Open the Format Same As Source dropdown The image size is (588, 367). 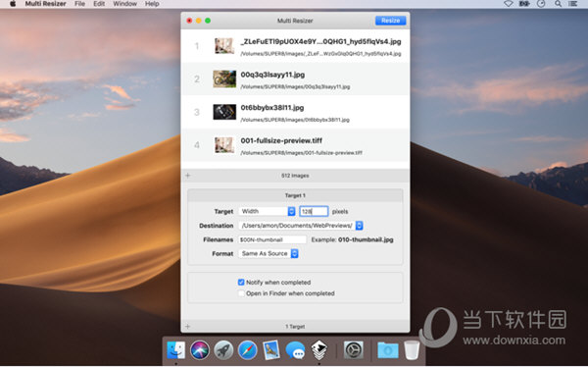(269, 253)
